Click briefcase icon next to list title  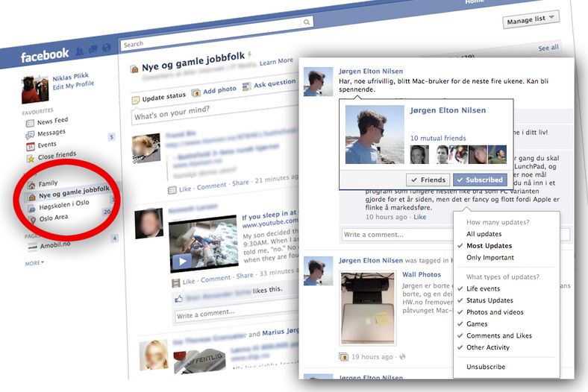tap(134, 69)
